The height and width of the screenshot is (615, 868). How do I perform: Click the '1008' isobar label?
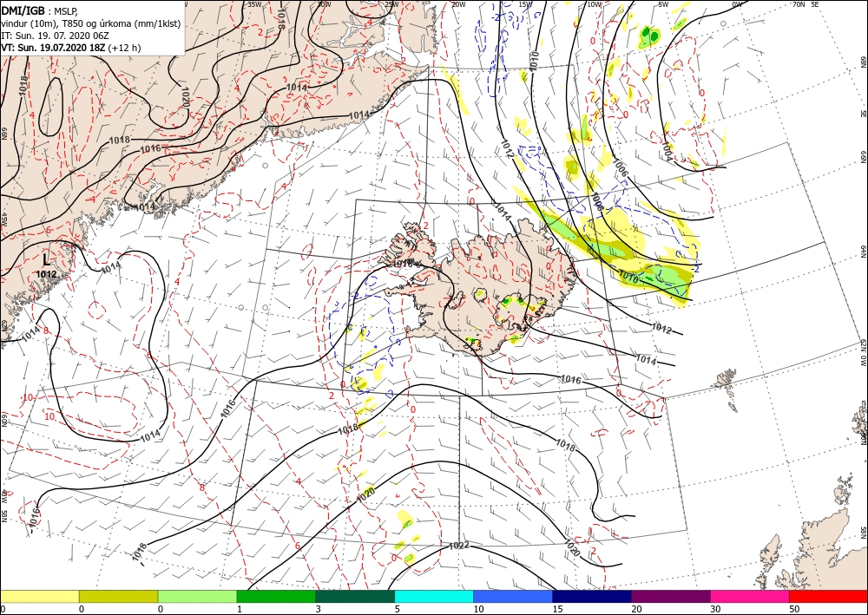[x=598, y=203]
